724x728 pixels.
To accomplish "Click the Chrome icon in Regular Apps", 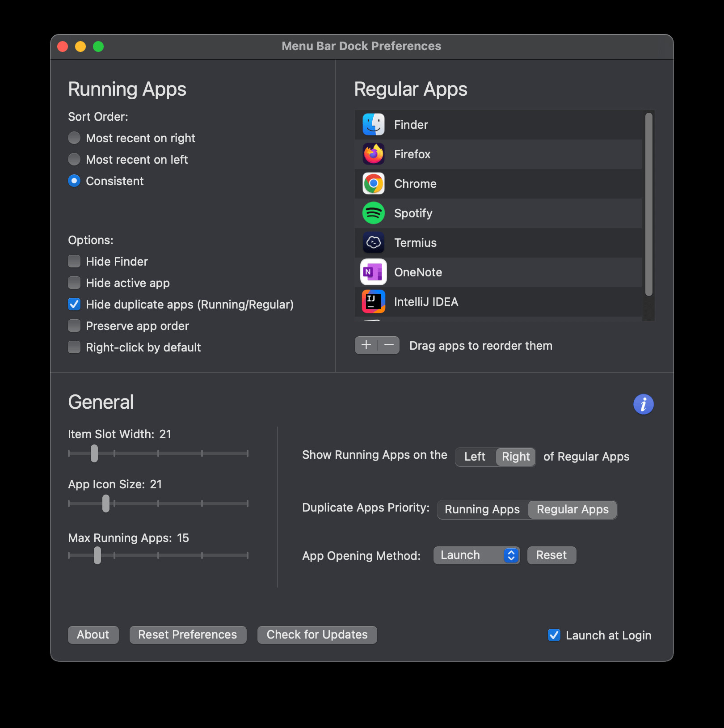I will point(374,183).
